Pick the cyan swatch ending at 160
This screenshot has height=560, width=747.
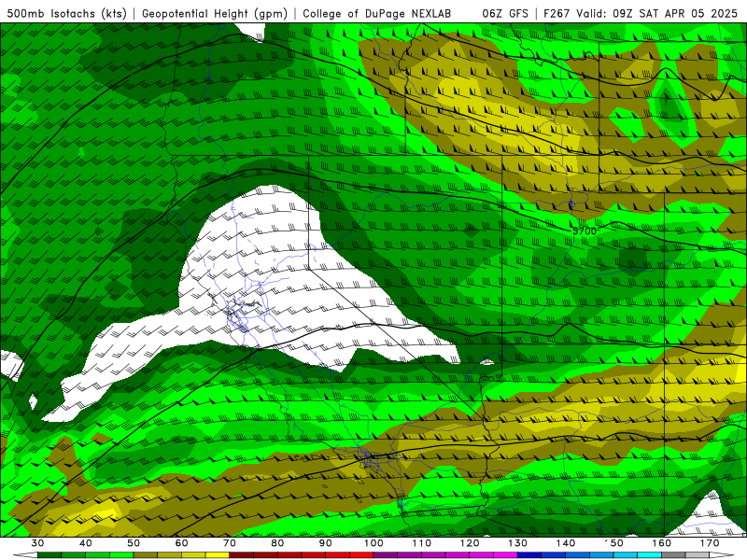pyautogui.click(x=649, y=555)
